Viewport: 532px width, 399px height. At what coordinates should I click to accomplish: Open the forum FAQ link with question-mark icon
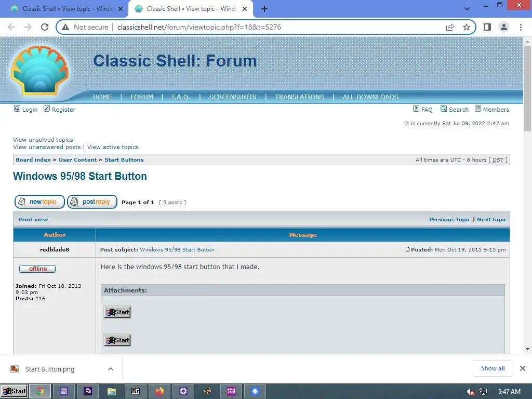(423, 109)
